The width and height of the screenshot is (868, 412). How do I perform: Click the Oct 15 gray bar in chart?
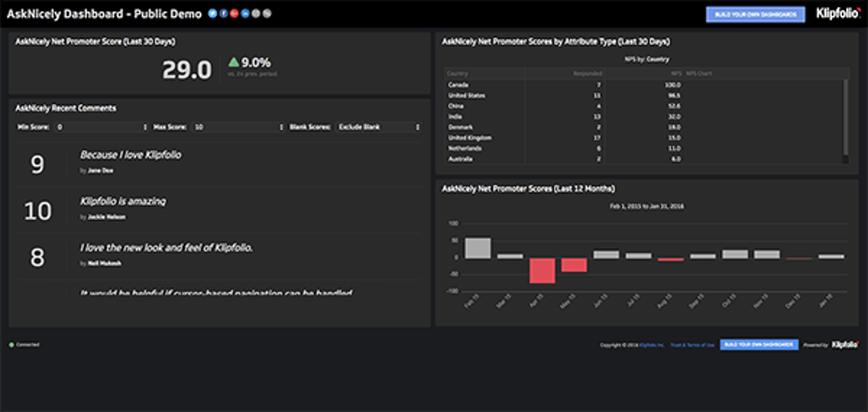[735, 254]
